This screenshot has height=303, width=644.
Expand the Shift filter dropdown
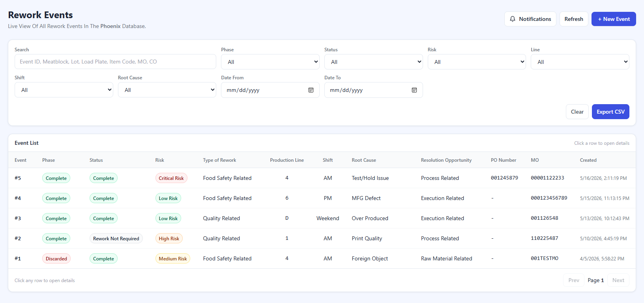[64, 90]
